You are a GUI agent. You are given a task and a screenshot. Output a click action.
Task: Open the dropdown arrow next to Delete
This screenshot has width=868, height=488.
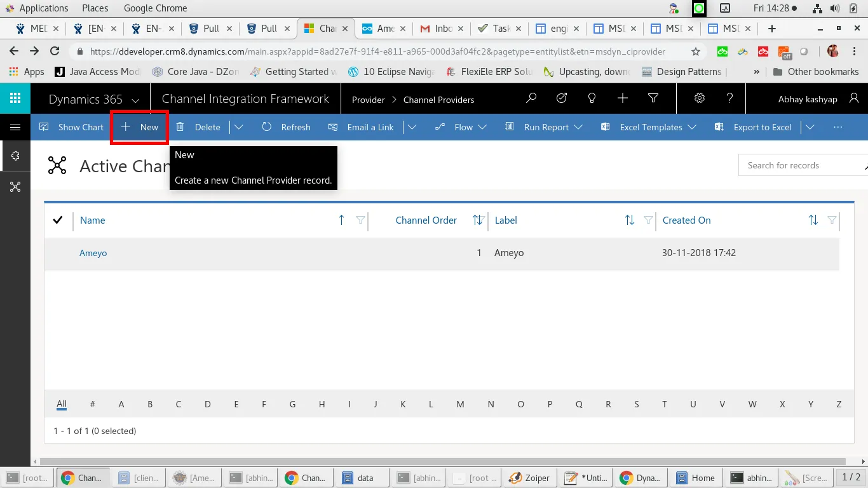239,127
